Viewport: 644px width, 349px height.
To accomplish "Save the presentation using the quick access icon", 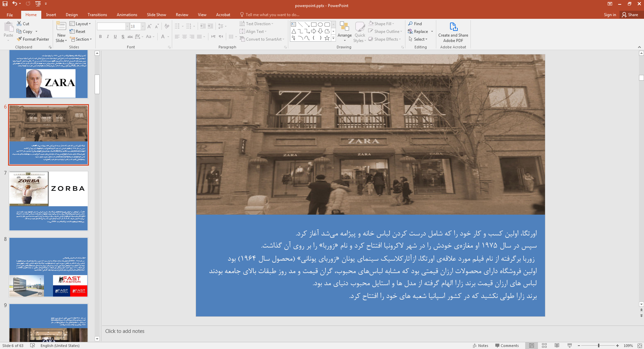I will pyautogui.click(x=5, y=4).
